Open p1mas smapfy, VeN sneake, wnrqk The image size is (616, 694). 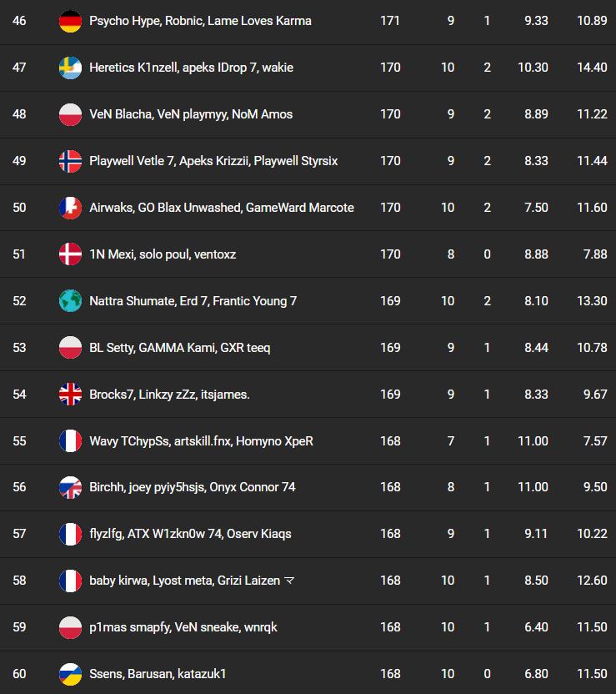pos(183,627)
